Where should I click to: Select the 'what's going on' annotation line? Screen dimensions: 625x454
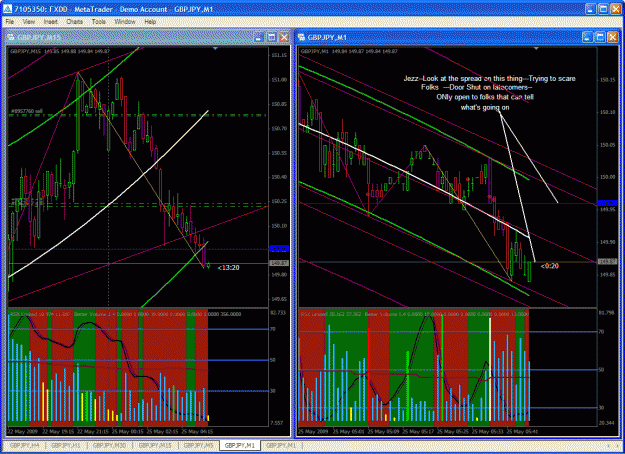click(x=485, y=107)
